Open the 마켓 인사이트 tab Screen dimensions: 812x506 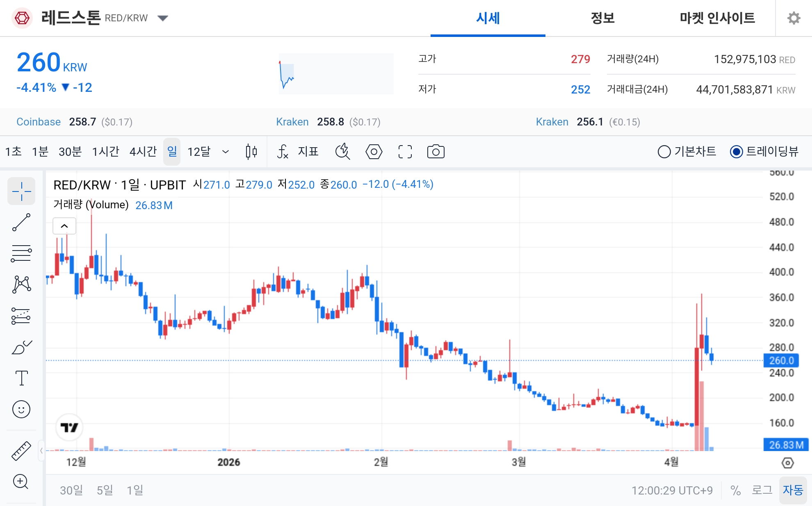717,18
